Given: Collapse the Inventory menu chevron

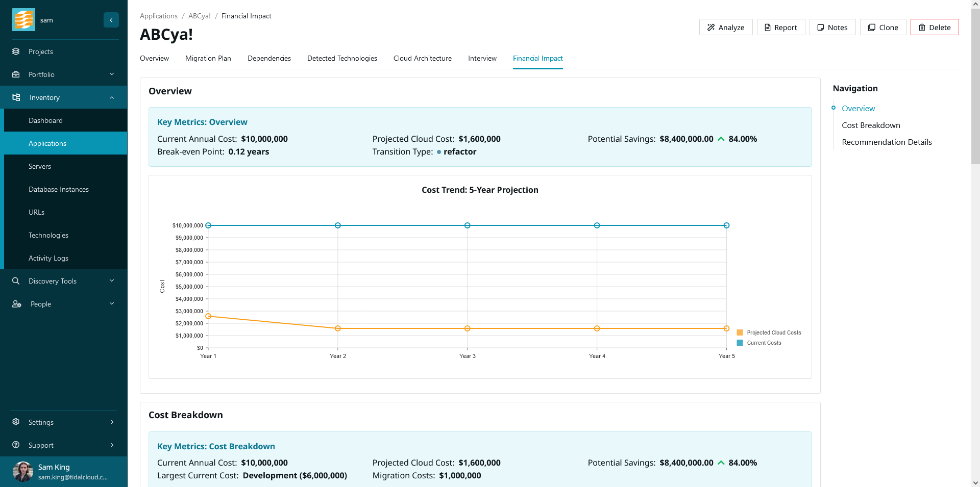Looking at the screenshot, I should 112,97.
